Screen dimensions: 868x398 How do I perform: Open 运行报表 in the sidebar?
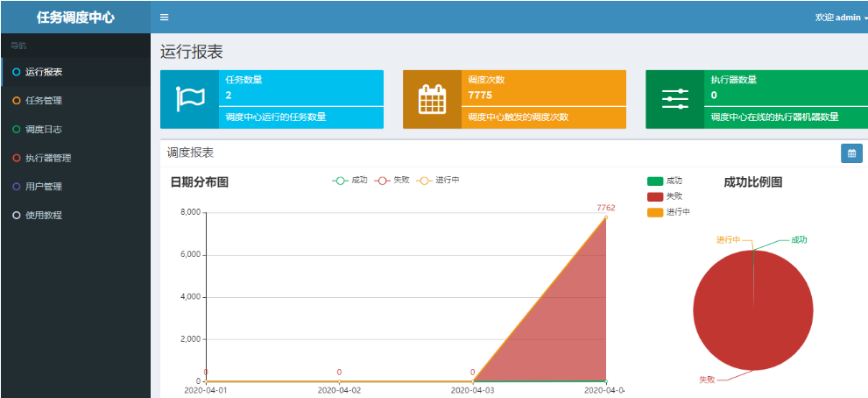[44, 72]
